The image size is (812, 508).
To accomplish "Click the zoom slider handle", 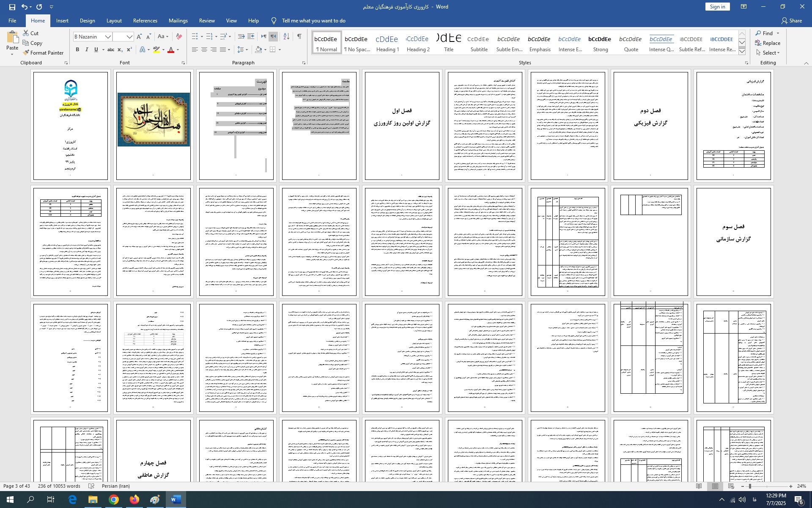I will pyautogui.click(x=750, y=486).
